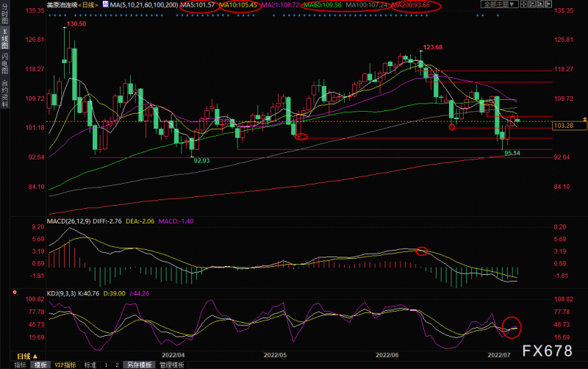Click the MACD:-1.40 value
588x369 pixels.
pos(176,221)
